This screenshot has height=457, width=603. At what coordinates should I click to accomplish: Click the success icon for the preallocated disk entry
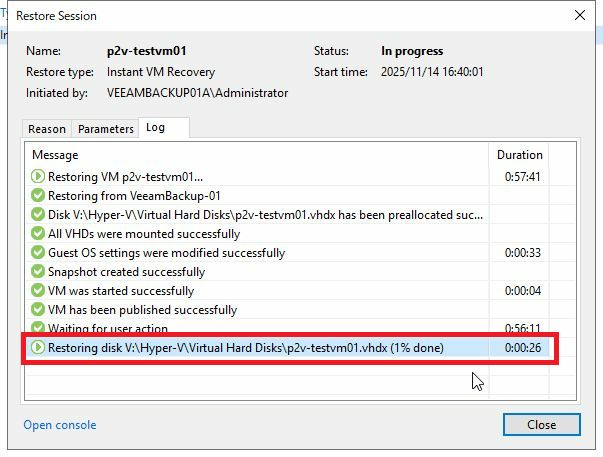tap(38, 214)
